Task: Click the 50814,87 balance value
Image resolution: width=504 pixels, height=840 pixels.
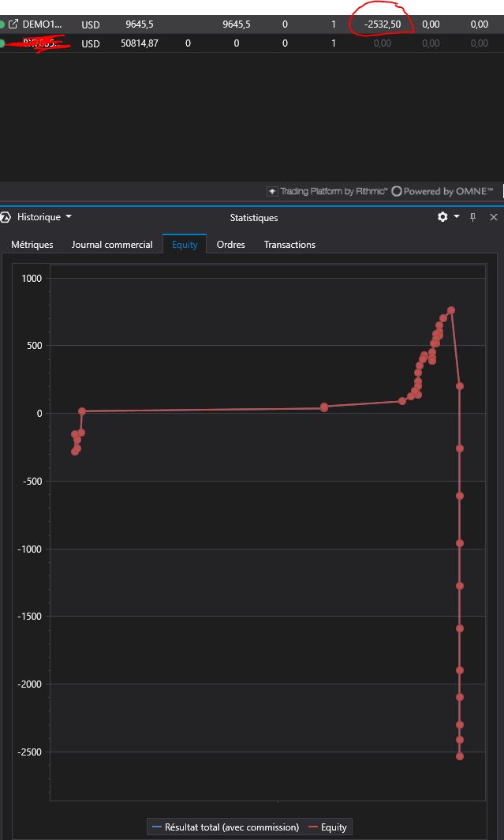Action: coord(140,43)
